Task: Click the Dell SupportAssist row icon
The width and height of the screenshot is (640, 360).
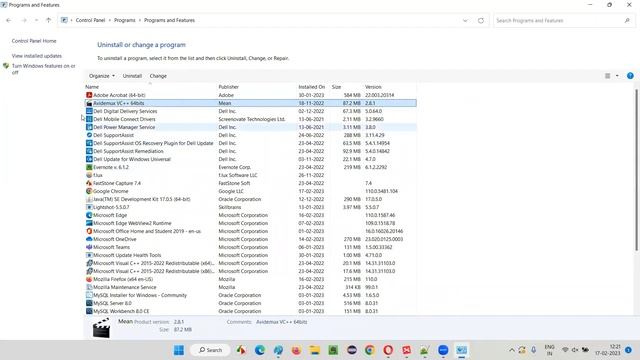Action: (x=89, y=135)
